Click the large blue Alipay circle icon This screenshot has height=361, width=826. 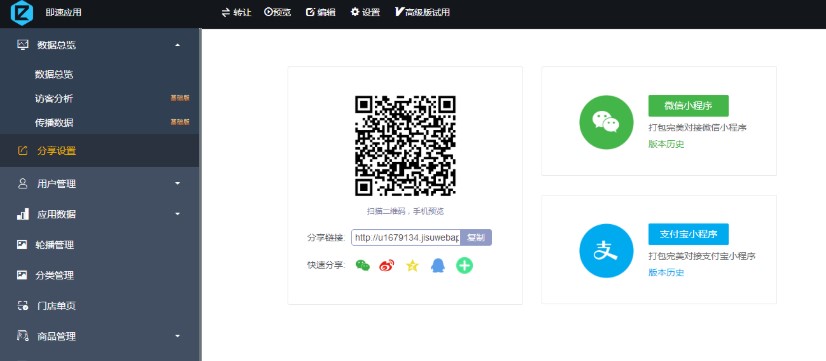coord(606,251)
